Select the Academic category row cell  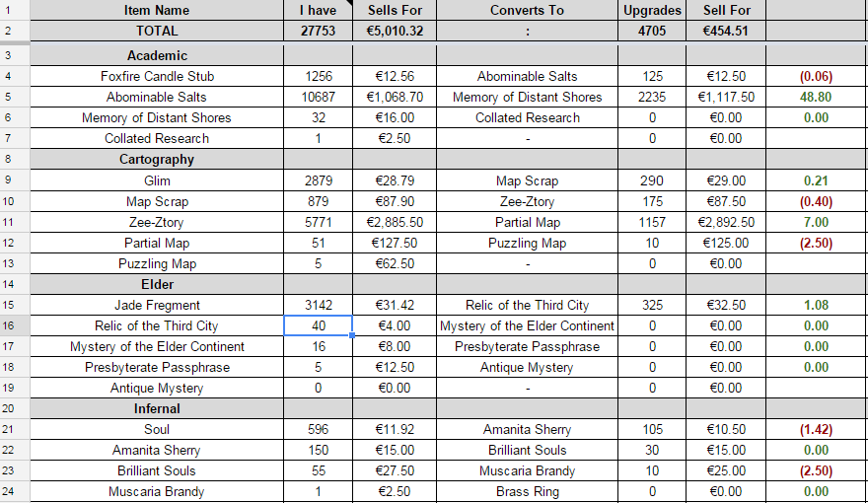157,55
